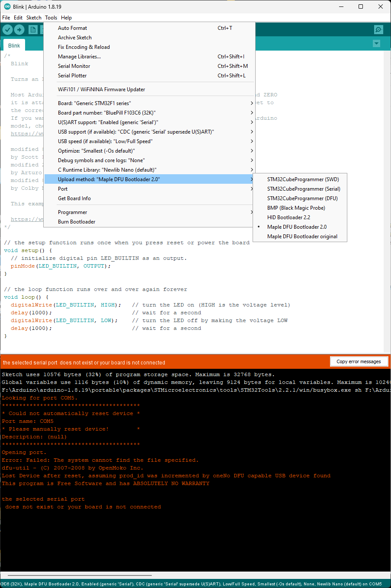This screenshot has height=588, width=391.
Task: Click the Tools menu header
Action: [x=51, y=18]
